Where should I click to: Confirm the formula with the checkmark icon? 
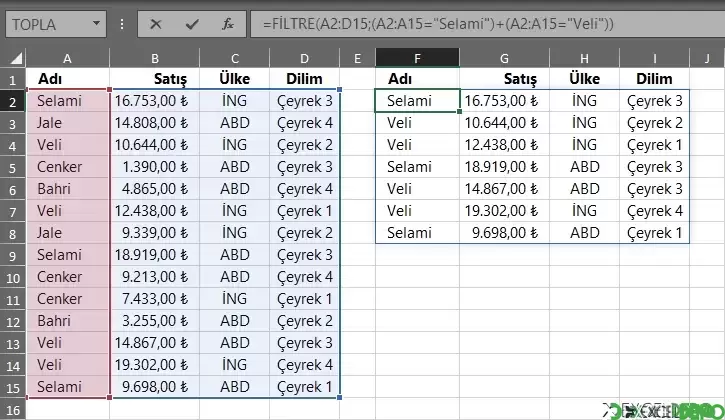pyautogui.click(x=191, y=24)
